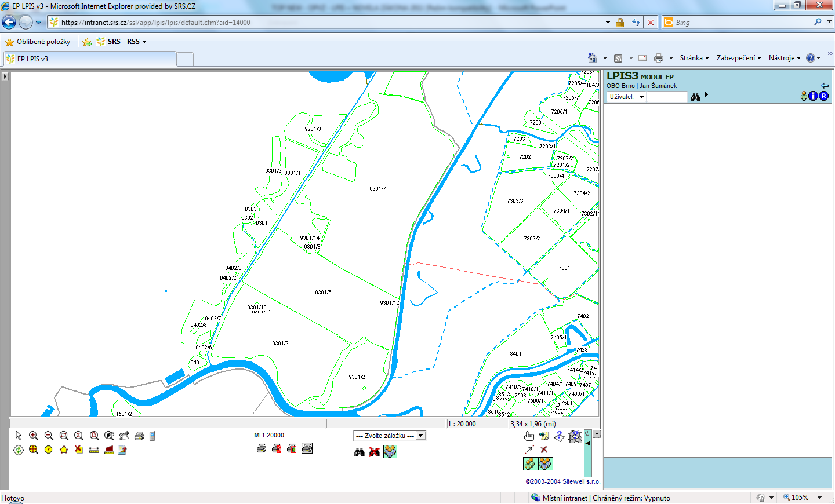The width and height of the screenshot is (835, 504).
Task: Click the delete note red X icon
Action: 79,450
